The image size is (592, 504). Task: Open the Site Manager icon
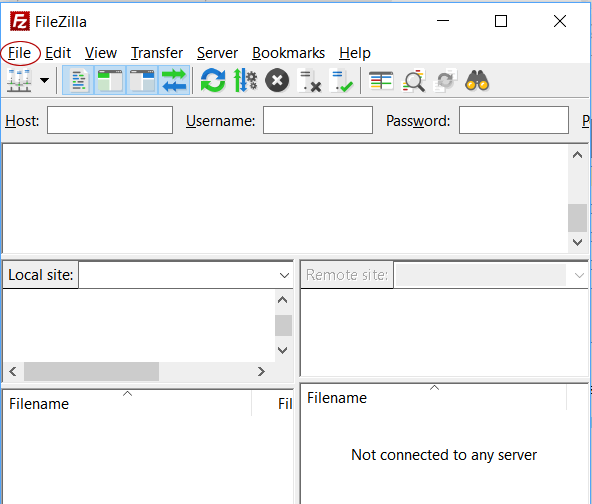[x=19, y=80]
